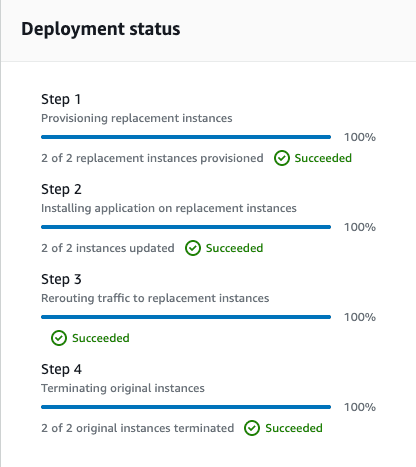Click the Step 2 success checkmark icon
The width and height of the screenshot is (416, 467).
pos(193,248)
